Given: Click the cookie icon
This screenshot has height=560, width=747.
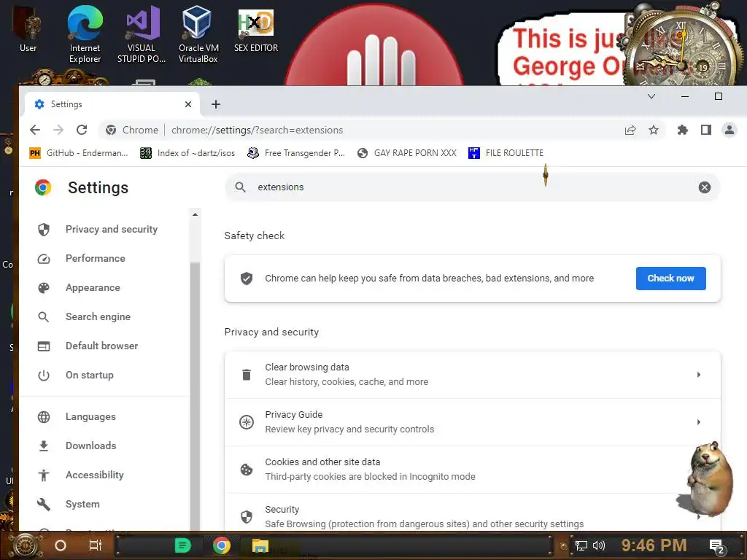Looking at the screenshot, I should [x=247, y=470].
